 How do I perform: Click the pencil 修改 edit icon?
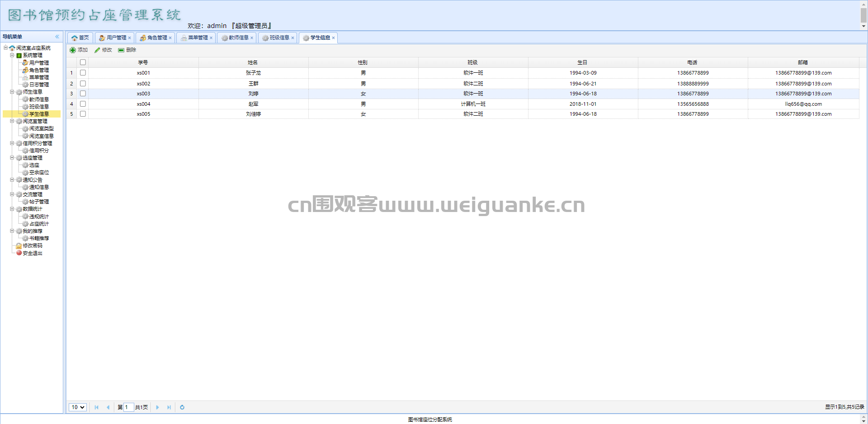click(97, 50)
